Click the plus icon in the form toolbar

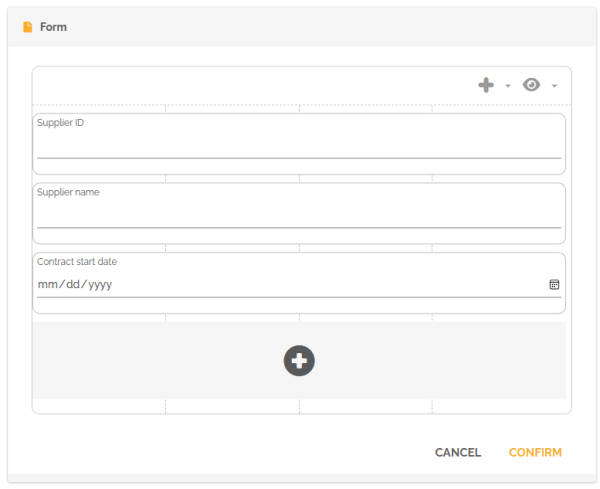click(486, 85)
